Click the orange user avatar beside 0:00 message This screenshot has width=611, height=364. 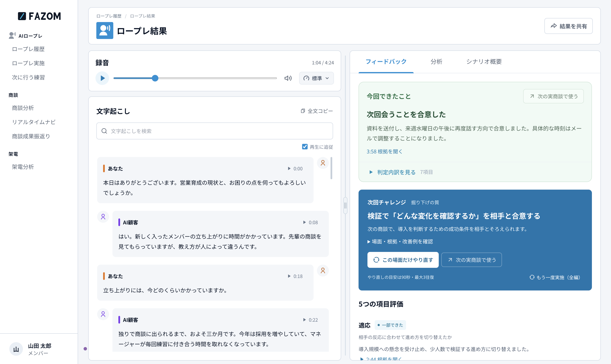click(x=323, y=163)
